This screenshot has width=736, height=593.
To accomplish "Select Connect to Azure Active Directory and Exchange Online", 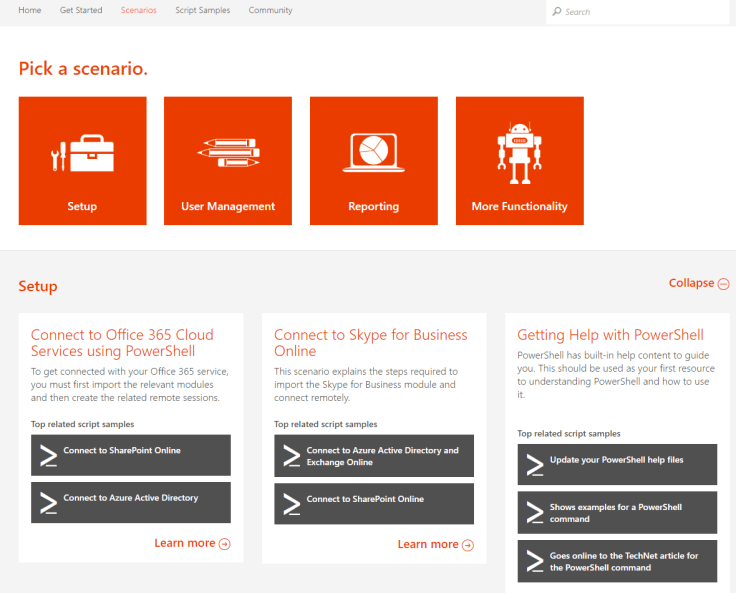I will (382, 456).
